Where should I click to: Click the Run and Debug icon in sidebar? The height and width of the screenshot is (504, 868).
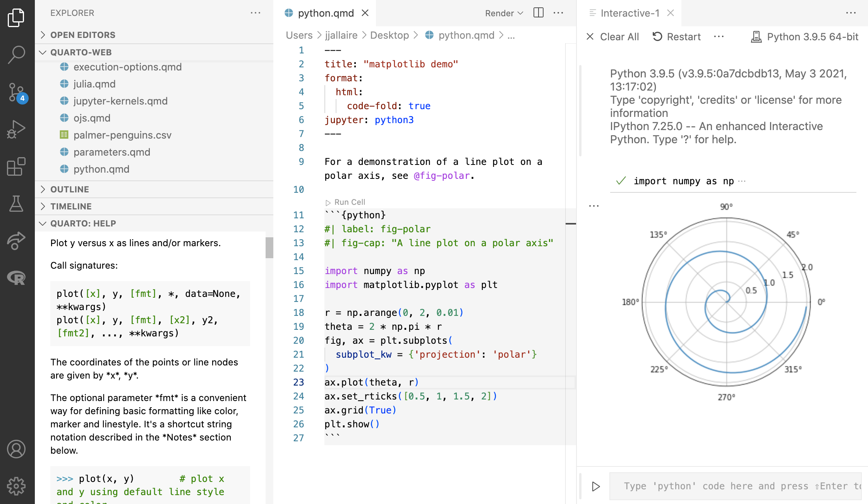click(x=16, y=129)
